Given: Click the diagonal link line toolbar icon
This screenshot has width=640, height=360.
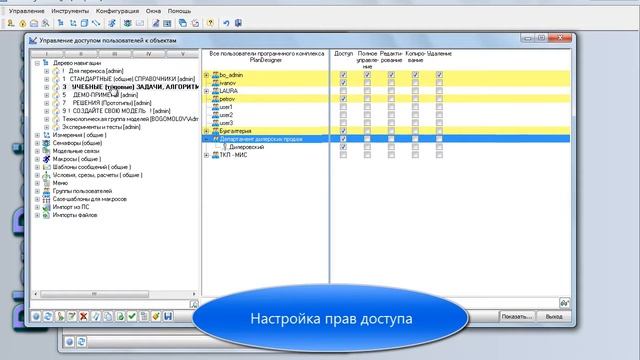Looking at the screenshot, I should (96, 23).
